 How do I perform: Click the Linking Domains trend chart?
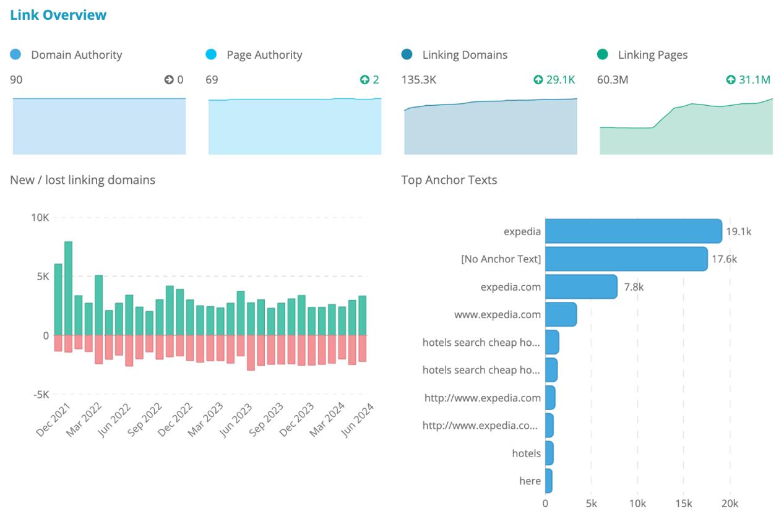click(x=491, y=126)
